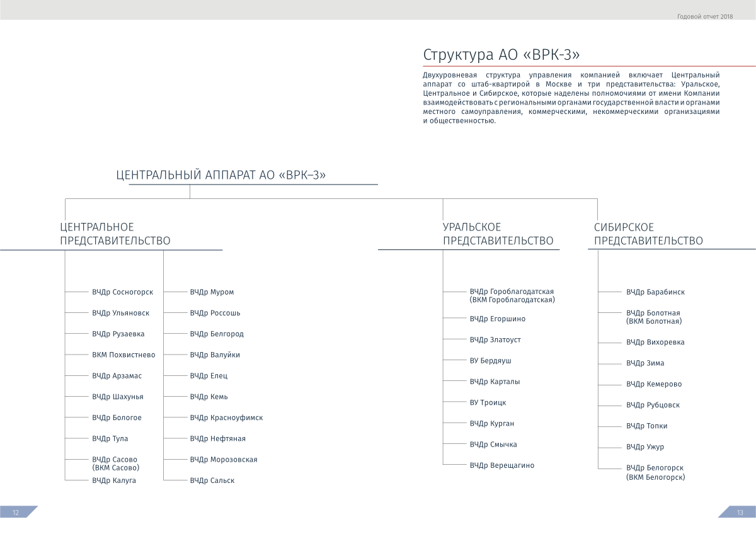Choose 'ВЧДр Белогорск' in Siberian branch
756x534 pixels.
click(x=655, y=468)
